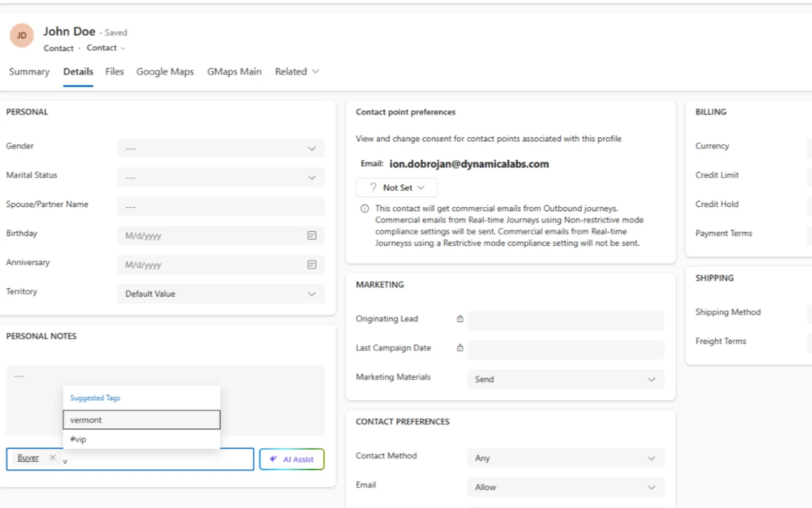
Task: Select the Details tab
Action: pyautogui.click(x=78, y=72)
